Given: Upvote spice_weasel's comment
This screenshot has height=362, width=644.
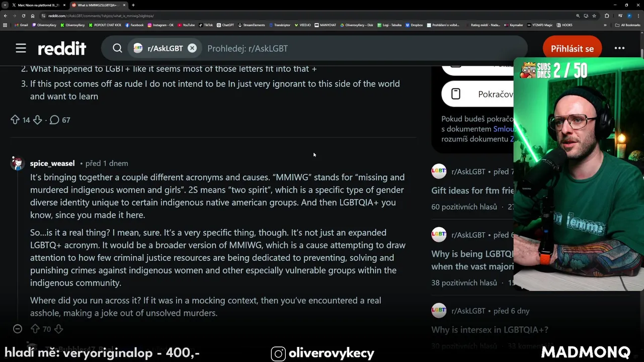Looking at the screenshot, I should 35,329.
